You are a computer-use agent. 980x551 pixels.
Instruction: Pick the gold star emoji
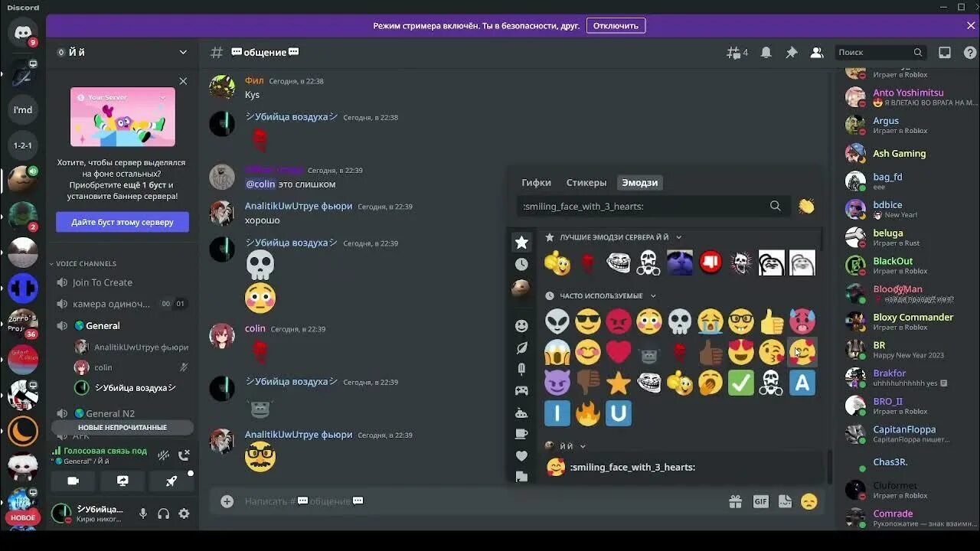click(x=619, y=383)
